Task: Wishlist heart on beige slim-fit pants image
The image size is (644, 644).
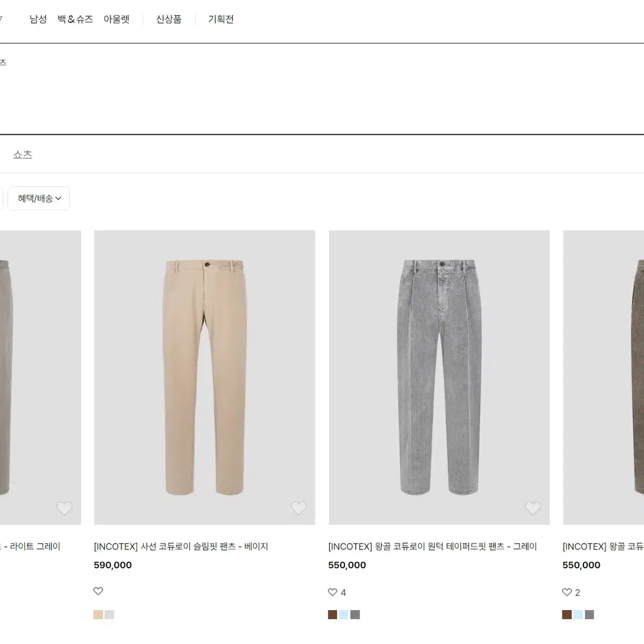Action: (298, 508)
